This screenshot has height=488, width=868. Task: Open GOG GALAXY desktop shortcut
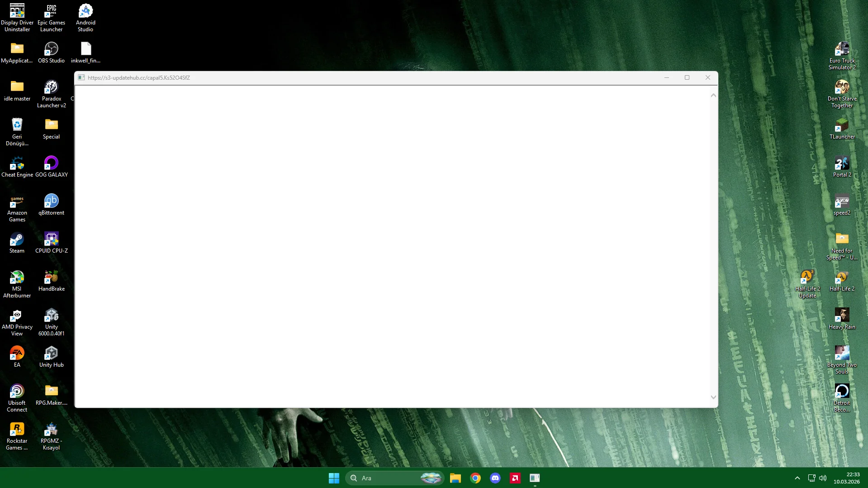pyautogui.click(x=52, y=167)
